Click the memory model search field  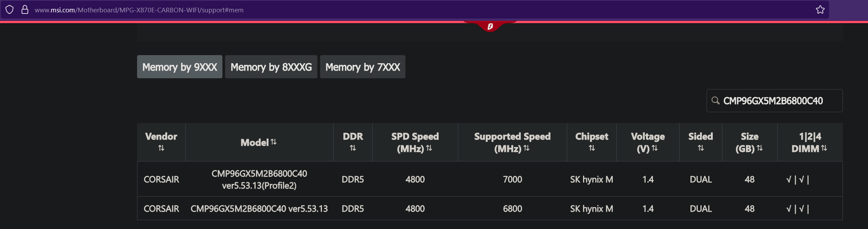(775, 101)
